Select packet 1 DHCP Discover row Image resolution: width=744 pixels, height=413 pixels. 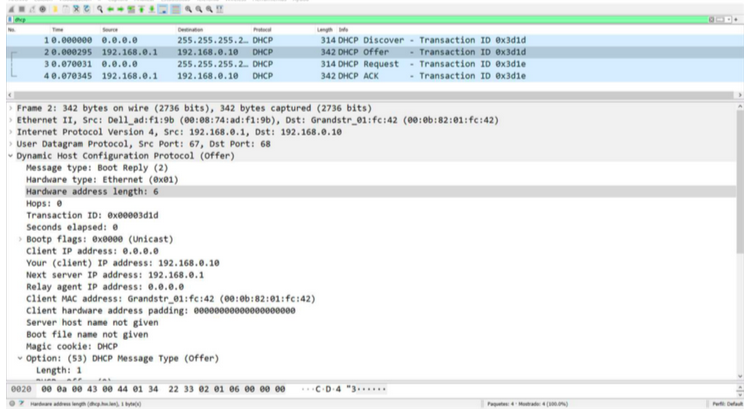375,40
